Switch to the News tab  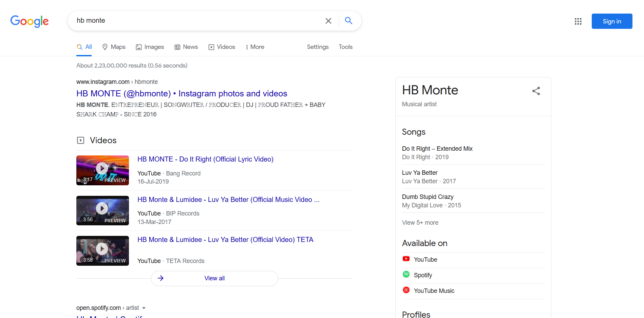186,47
